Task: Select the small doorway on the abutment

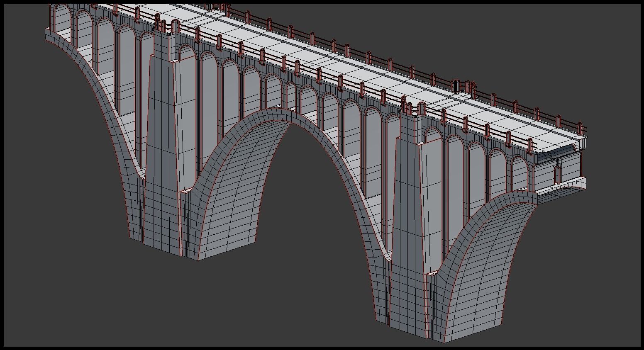Action: (557, 174)
